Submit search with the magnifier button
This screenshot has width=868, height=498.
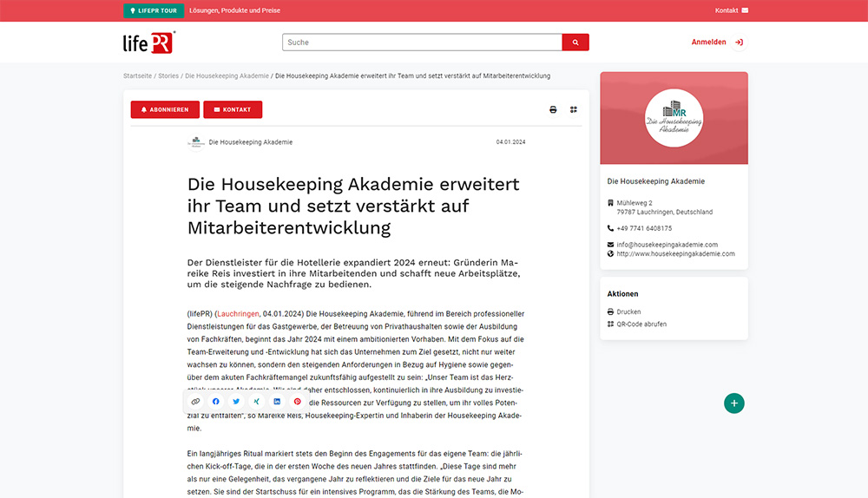click(575, 42)
